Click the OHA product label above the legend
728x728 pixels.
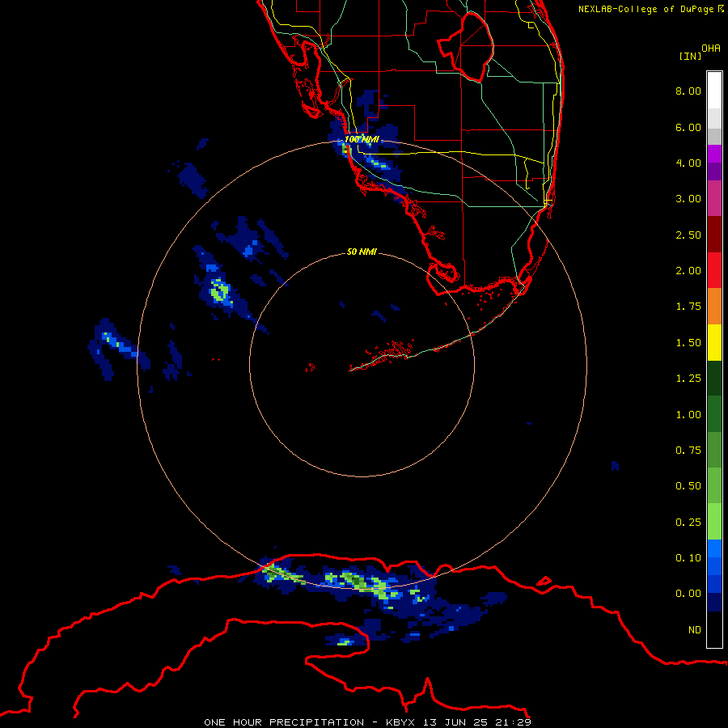click(711, 48)
